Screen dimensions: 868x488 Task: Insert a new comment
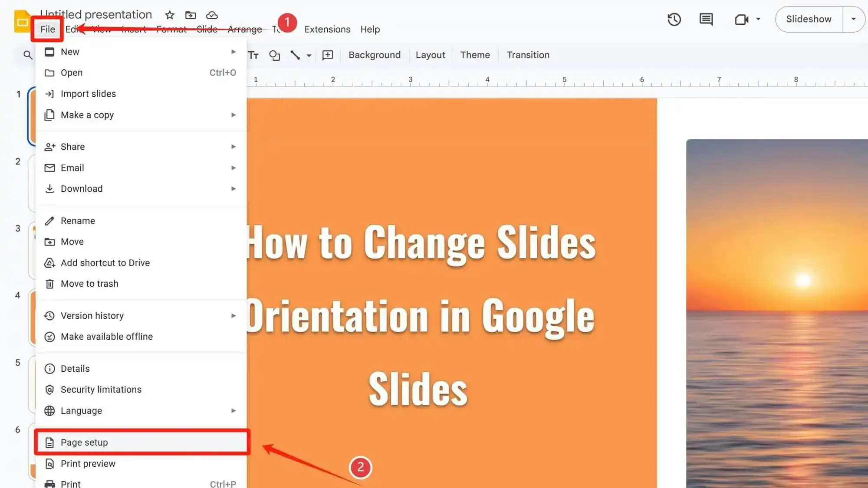[x=327, y=55]
